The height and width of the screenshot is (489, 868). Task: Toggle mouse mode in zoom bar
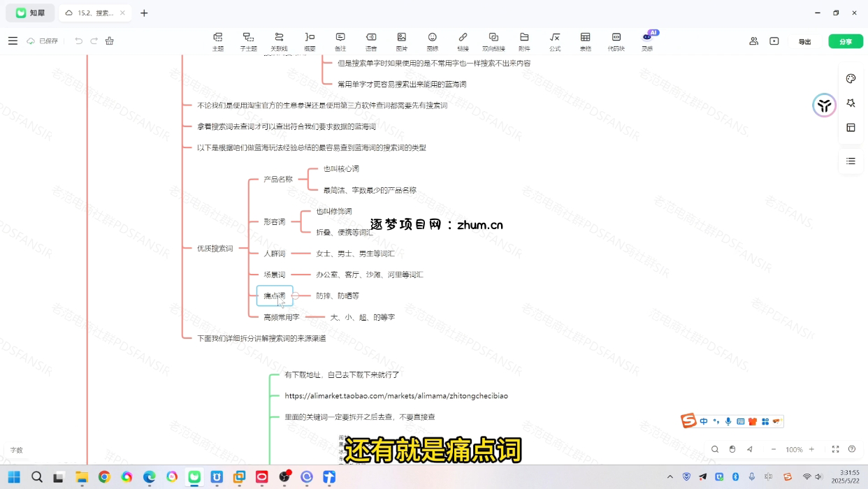pyautogui.click(x=732, y=449)
